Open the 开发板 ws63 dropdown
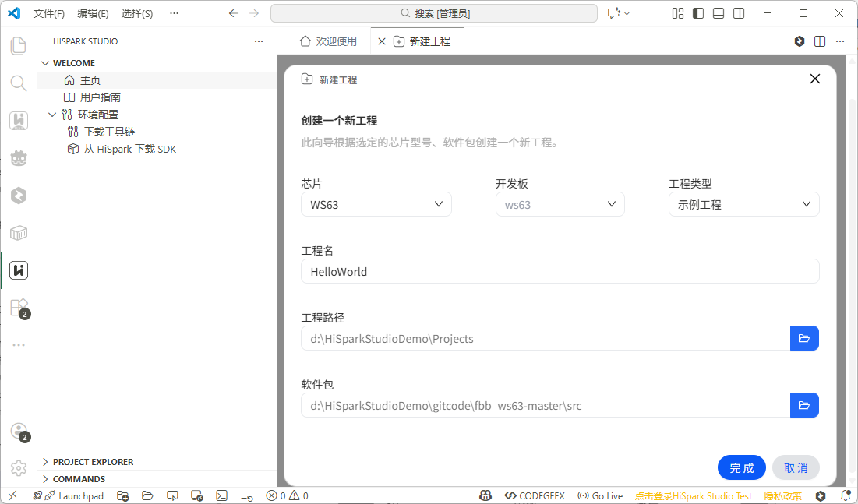 (x=560, y=204)
